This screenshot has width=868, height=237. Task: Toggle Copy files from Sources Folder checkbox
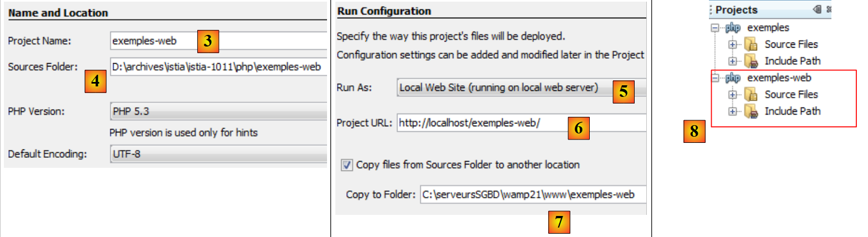click(x=347, y=164)
